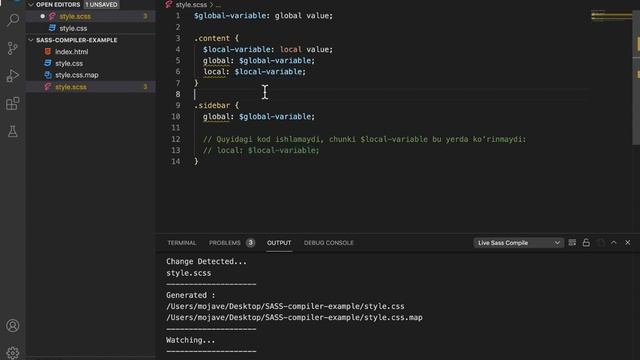Click line number 8 in the gutter
Screen dimensions: 640x360
(x=178, y=94)
